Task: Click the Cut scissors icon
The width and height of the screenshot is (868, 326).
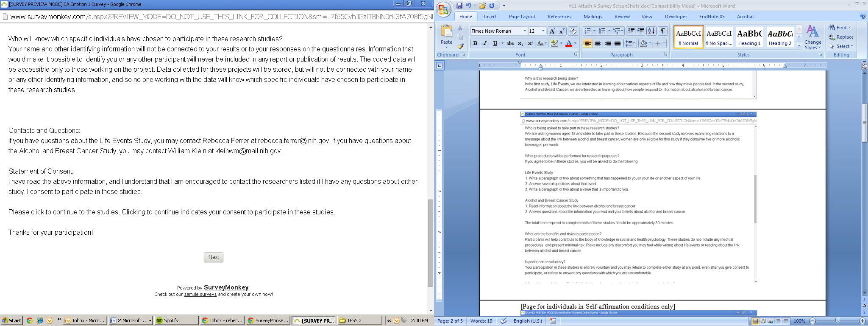Action: click(x=460, y=28)
